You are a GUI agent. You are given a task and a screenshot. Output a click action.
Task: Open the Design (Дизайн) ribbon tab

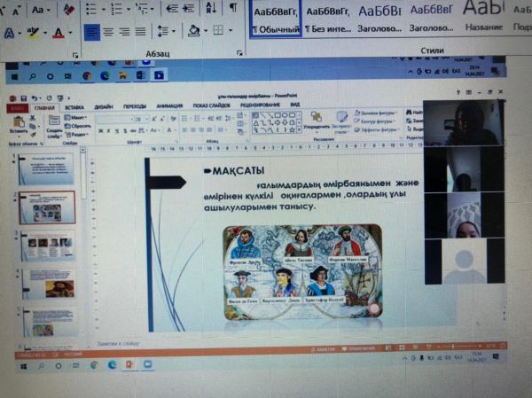tap(103, 105)
